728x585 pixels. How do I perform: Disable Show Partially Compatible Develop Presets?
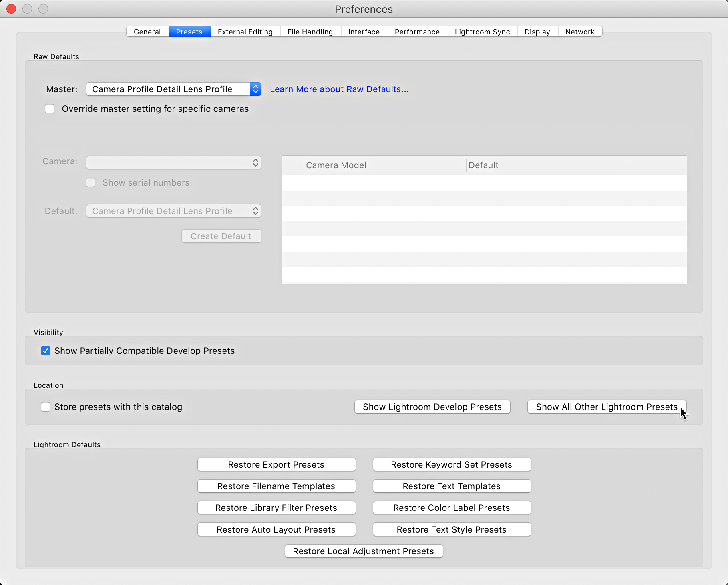click(46, 351)
